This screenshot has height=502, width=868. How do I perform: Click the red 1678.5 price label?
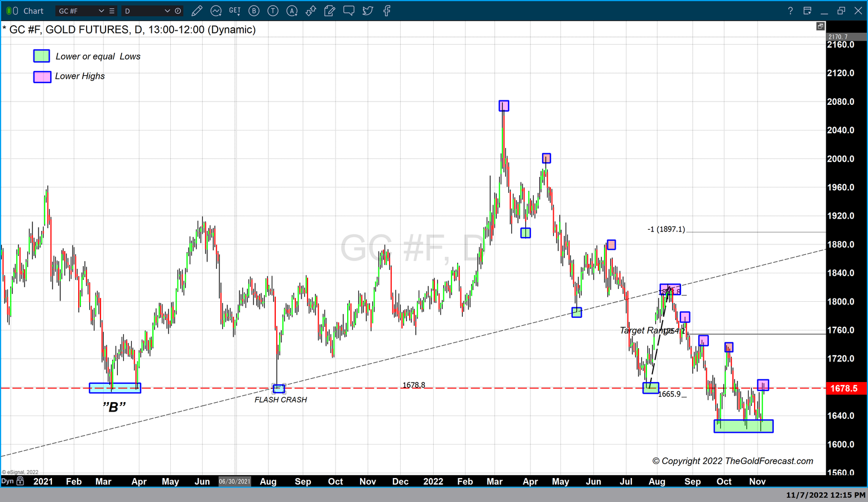pyautogui.click(x=844, y=388)
